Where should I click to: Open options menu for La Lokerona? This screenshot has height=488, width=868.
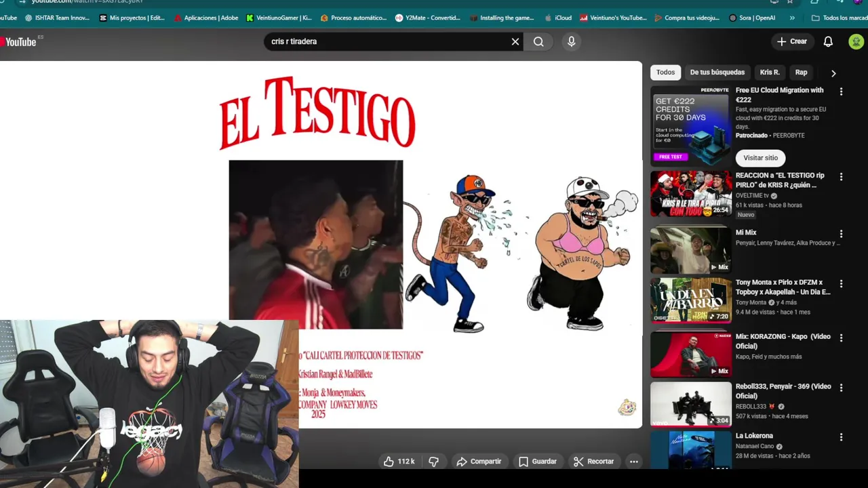pyautogui.click(x=841, y=437)
